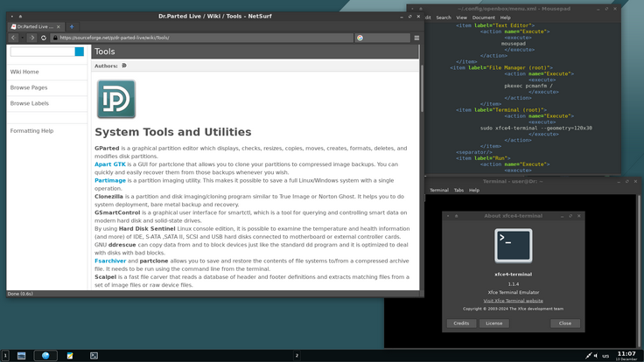644x362 pixels.
Task: Open Formatting Help sidebar link
Action: 31,131
